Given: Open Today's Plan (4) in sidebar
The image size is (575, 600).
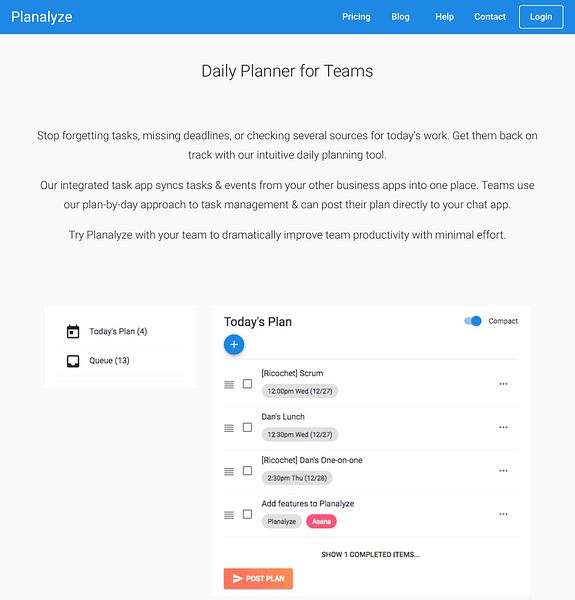Looking at the screenshot, I should point(118,331).
